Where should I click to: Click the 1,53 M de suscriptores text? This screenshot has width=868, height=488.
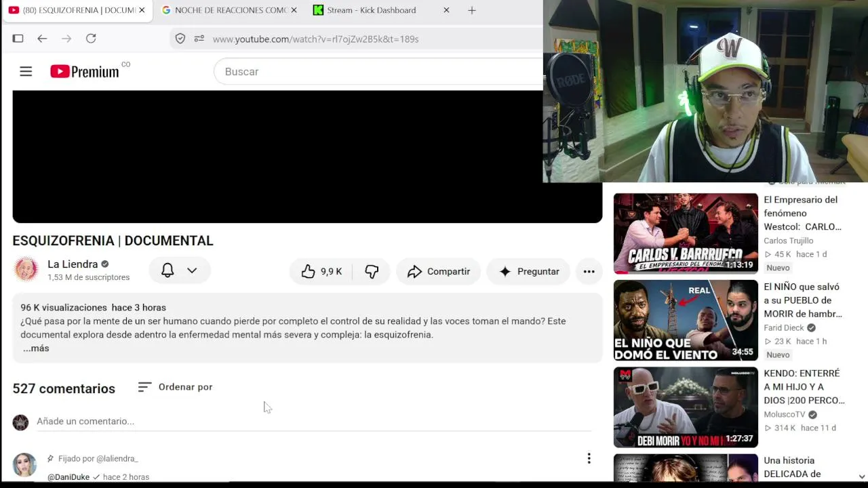(88, 277)
